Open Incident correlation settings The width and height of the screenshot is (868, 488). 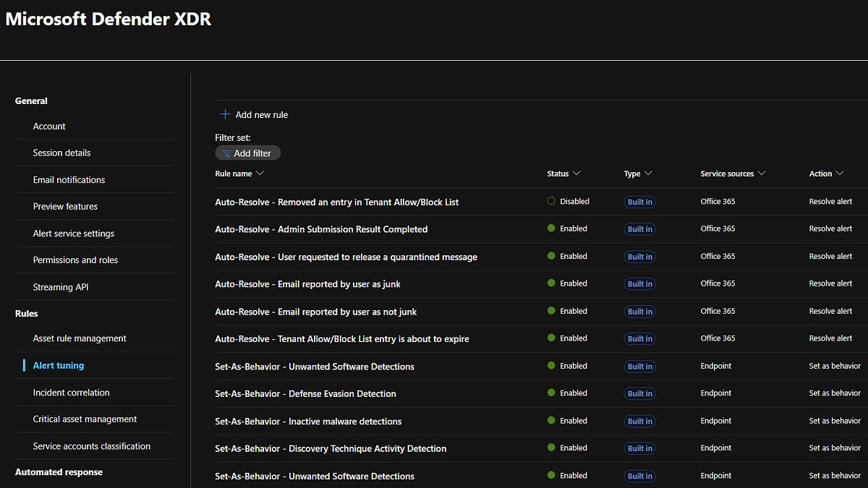pyautogui.click(x=71, y=393)
